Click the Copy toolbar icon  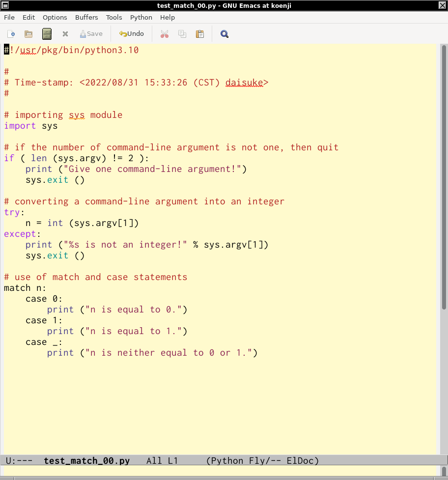[x=182, y=34]
